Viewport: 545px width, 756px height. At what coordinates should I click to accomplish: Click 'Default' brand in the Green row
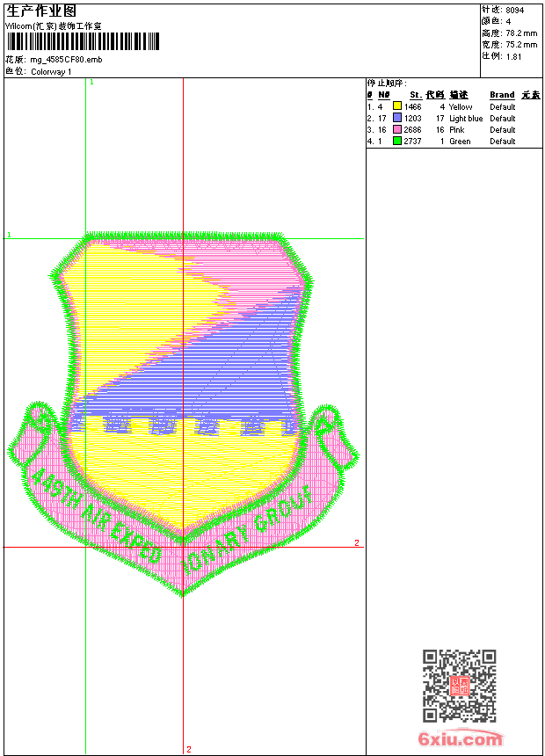pos(503,142)
